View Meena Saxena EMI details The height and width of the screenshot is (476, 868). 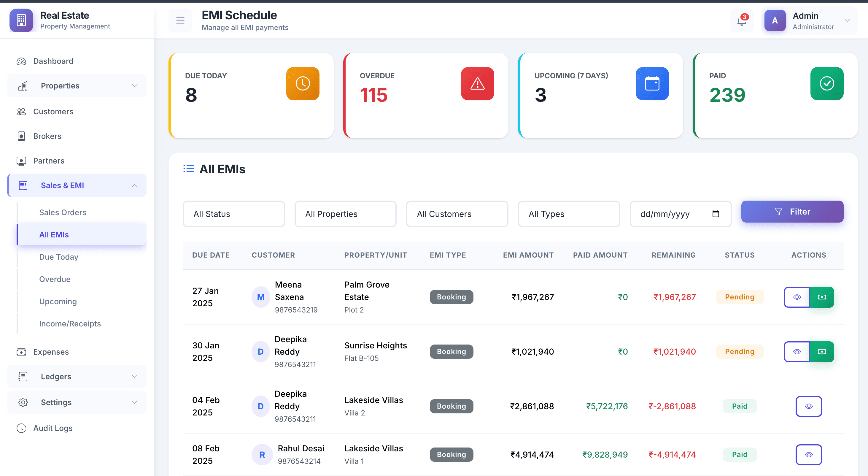(797, 297)
